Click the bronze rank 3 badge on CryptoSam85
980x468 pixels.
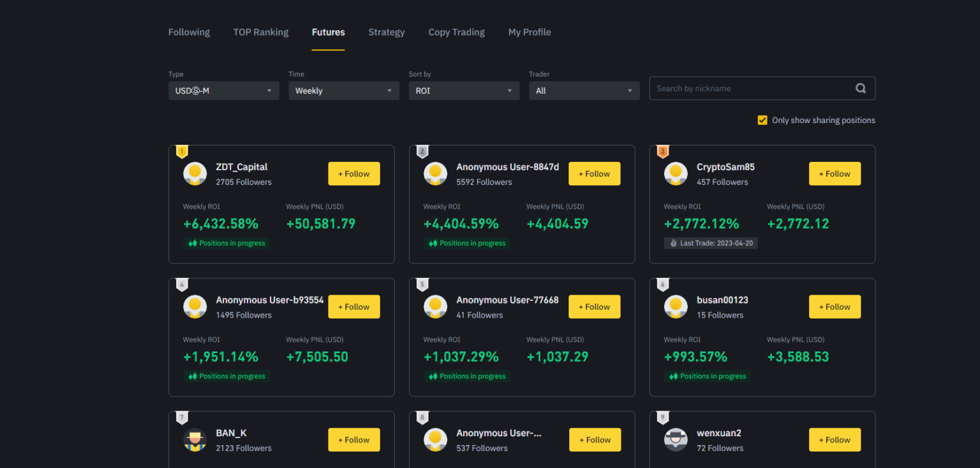pyautogui.click(x=662, y=152)
